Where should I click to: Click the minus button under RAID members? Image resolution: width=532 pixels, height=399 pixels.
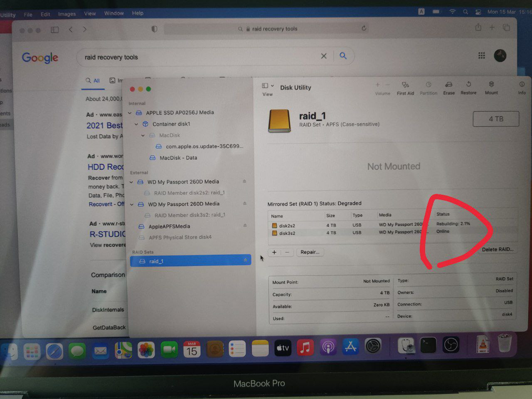pyautogui.click(x=287, y=252)
